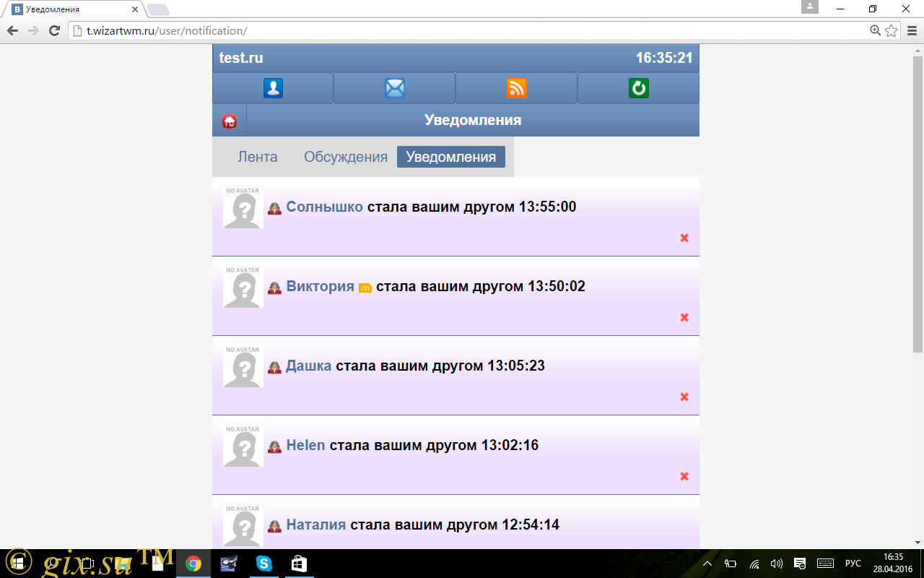This screenshot has width=924, height=578.
Task: Switch to the Обсуждения tab
Action: click(x=346, y=157)
